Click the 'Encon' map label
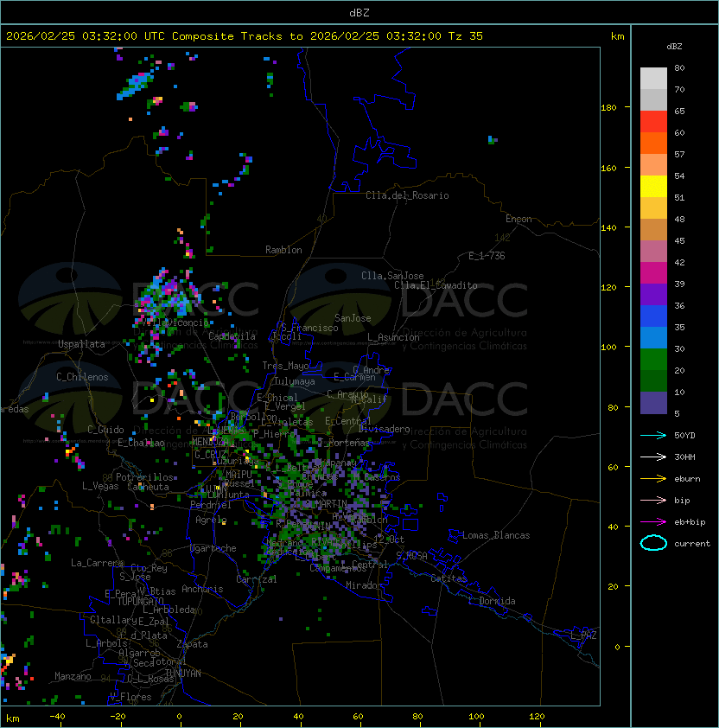The height and width of the screenshot is (728, 719). 519,219
